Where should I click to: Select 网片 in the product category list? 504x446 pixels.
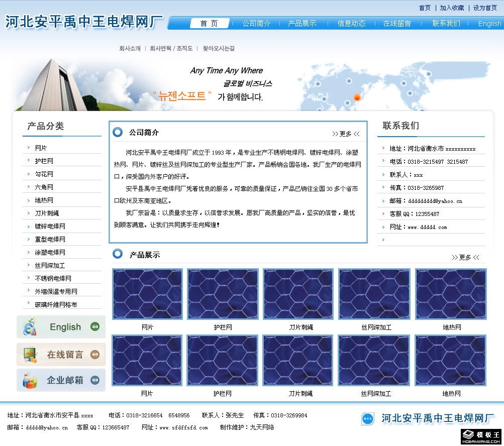tap(41, 148)
